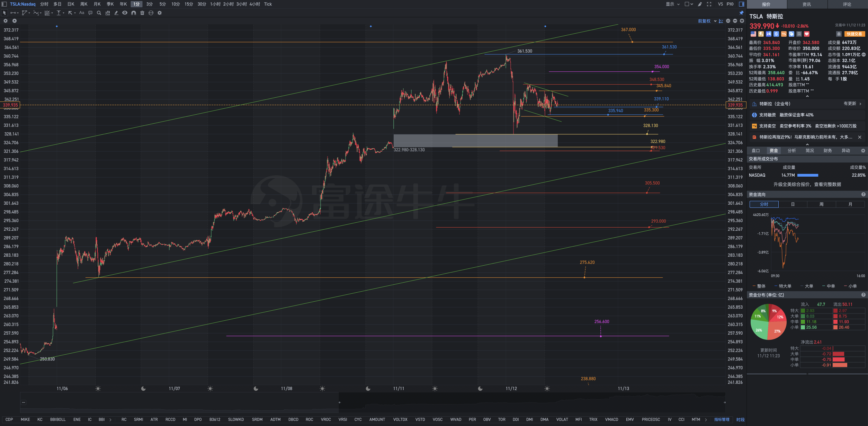
Task: Click the navigator left range handle
Action: coord(340,402)
